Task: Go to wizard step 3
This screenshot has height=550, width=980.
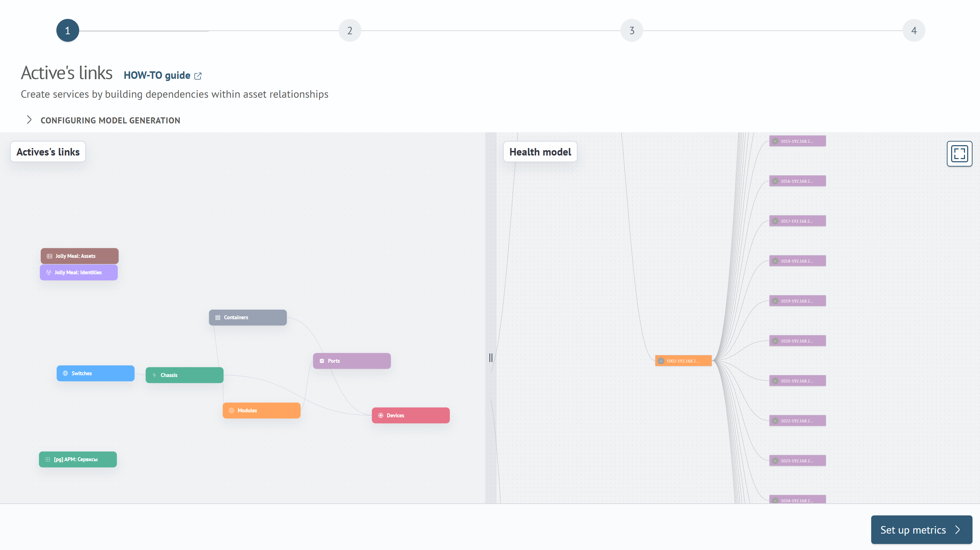Action: pyautogui.click(x=631, y=30)
